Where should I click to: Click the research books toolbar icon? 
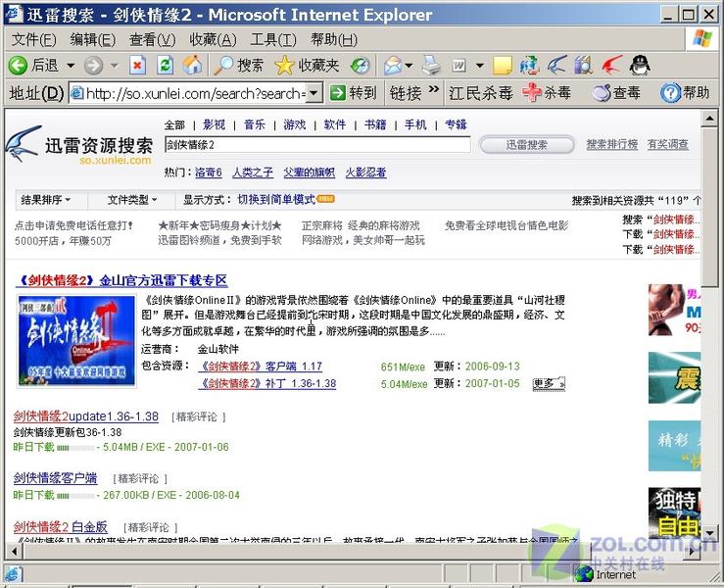pos(584,66)
